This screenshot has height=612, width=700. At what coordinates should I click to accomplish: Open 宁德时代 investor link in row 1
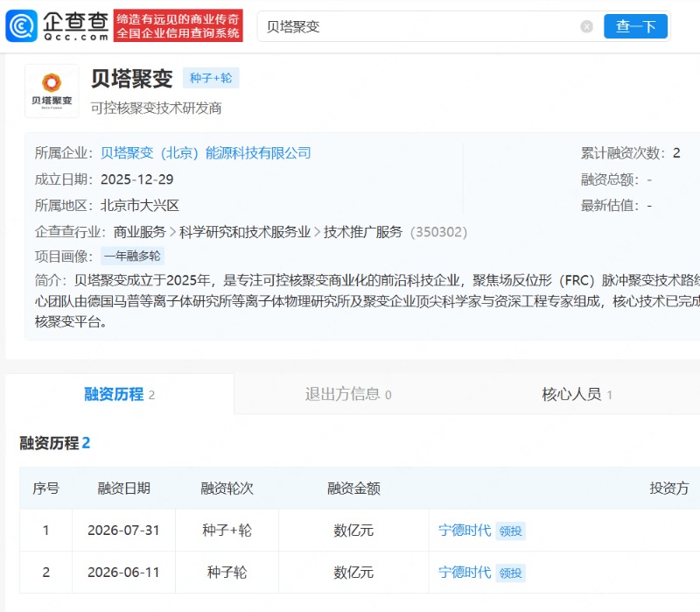point(465,531)
